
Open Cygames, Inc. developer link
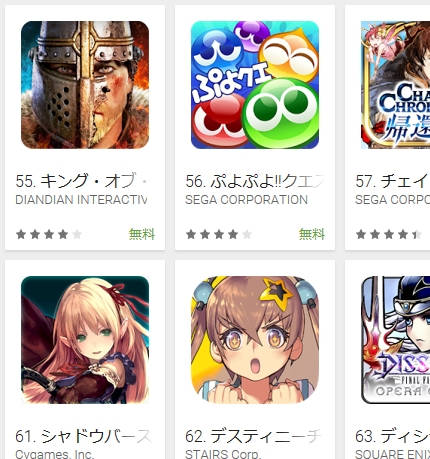[55, 454]
